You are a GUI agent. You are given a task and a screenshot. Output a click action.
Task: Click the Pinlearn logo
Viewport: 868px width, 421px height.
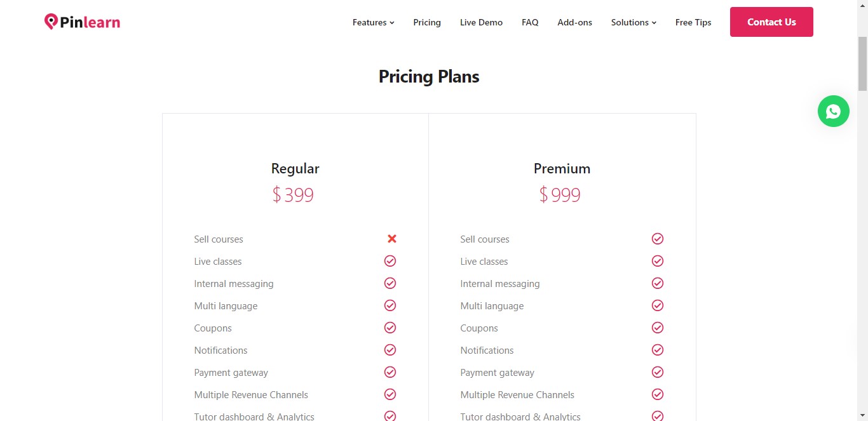click(x=82, y=22)
